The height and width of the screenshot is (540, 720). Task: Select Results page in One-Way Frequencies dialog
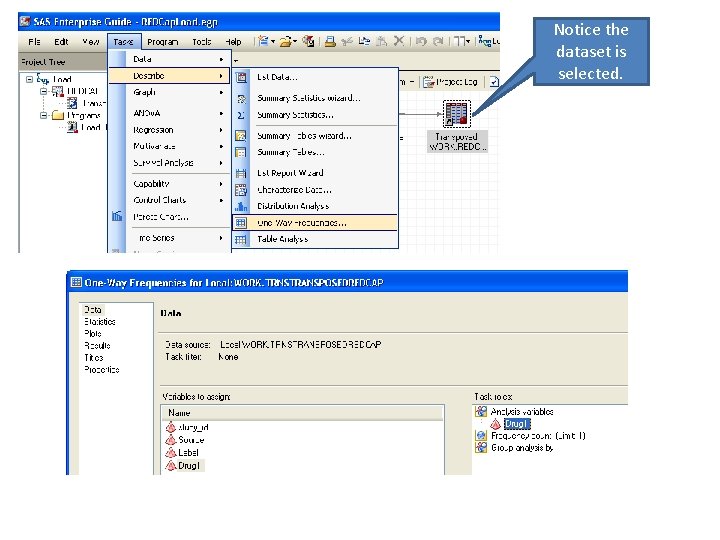(x=97, y=345)
